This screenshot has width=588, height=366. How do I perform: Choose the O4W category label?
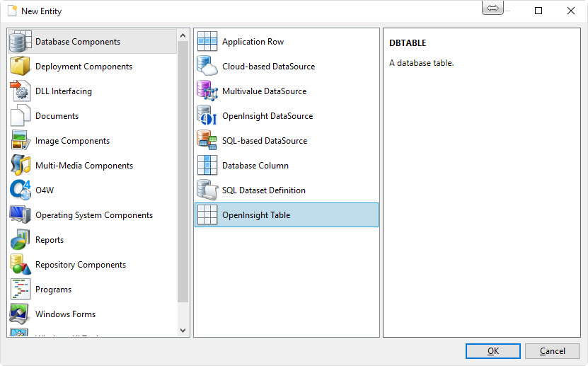pyautogui.click(x=45, y=190)
